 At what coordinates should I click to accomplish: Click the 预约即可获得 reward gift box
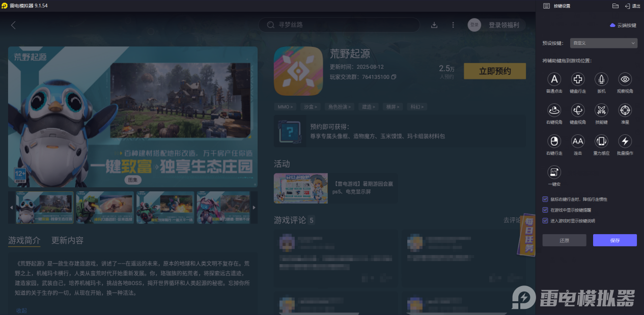pos(291,131)
